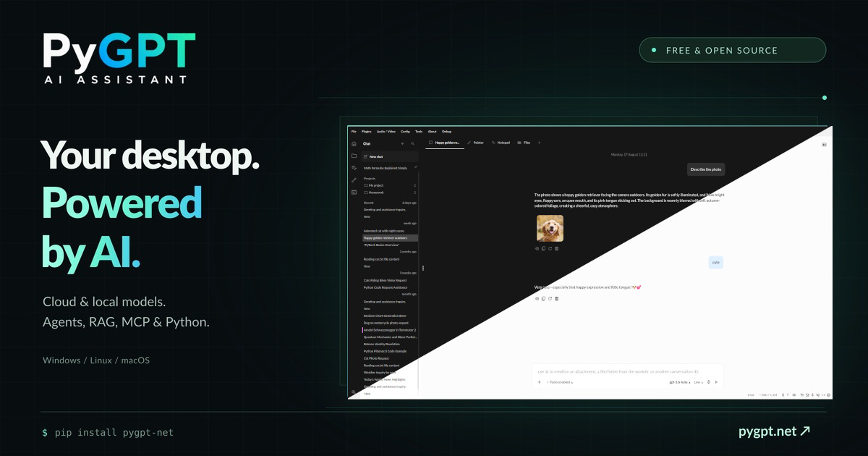Play audio of the 'Very cute' reply

tap(537, 298)
